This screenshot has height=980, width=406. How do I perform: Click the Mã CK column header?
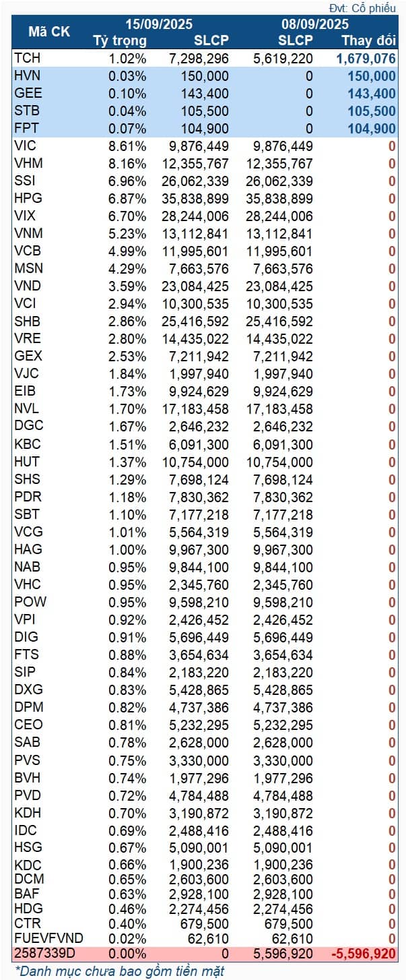tap(48, 31)
